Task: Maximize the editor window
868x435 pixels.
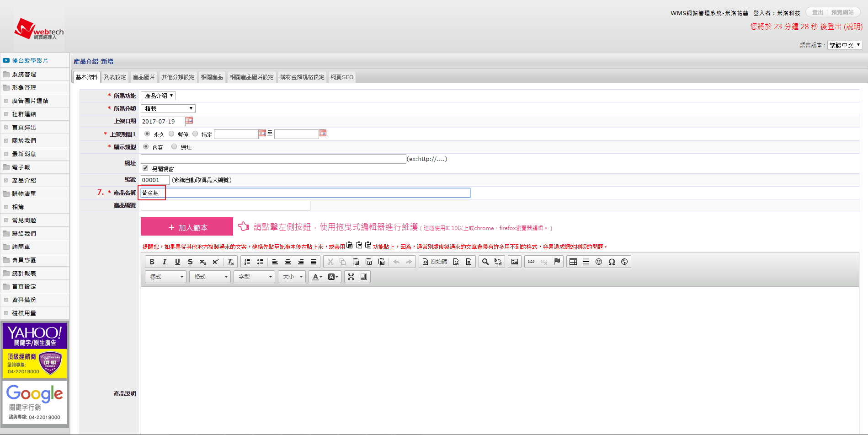Action: [351, 277]
